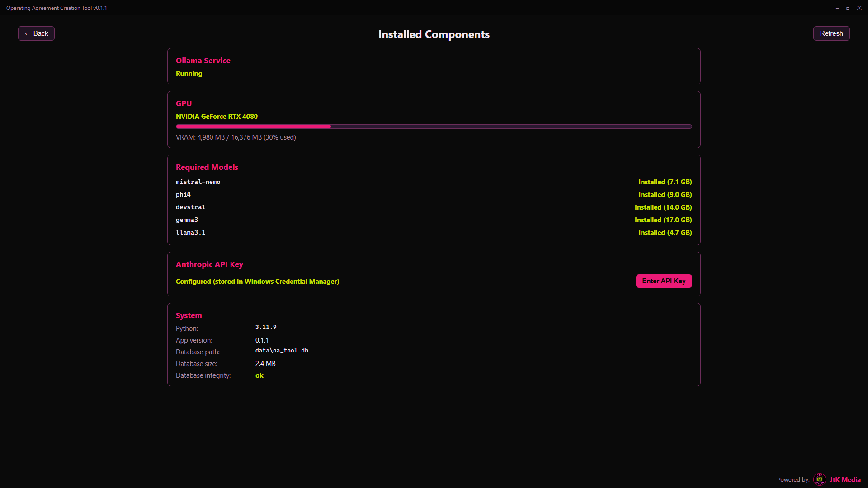Viewport: 868px width, 488px height.
Task: Click the Installed (9.0 GB) status
Action: pyautogui.click(x=665, y=195)
